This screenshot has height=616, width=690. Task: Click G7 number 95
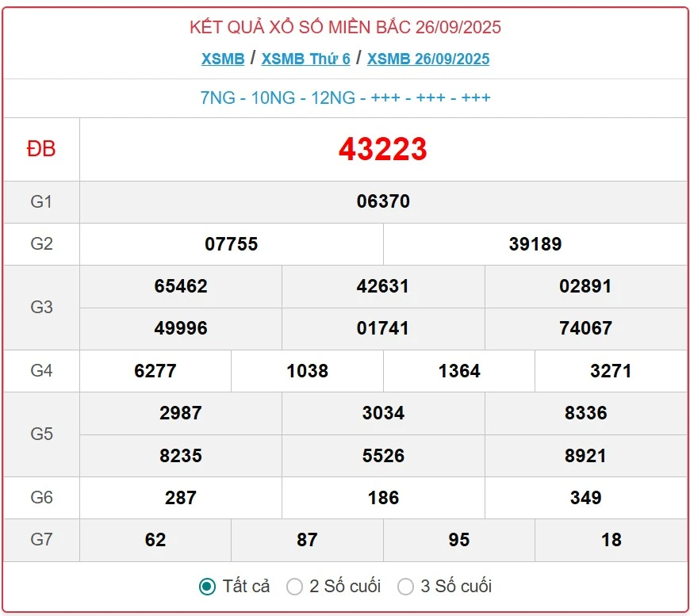point(459,540)
